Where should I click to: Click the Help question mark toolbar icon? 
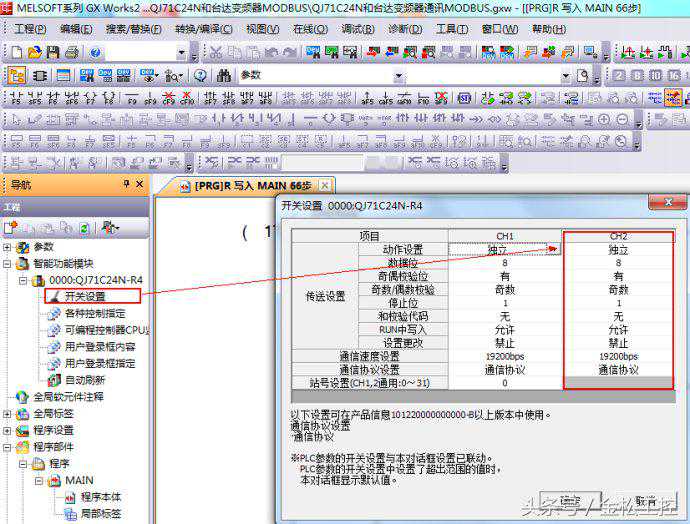click(x=96, y=52)
